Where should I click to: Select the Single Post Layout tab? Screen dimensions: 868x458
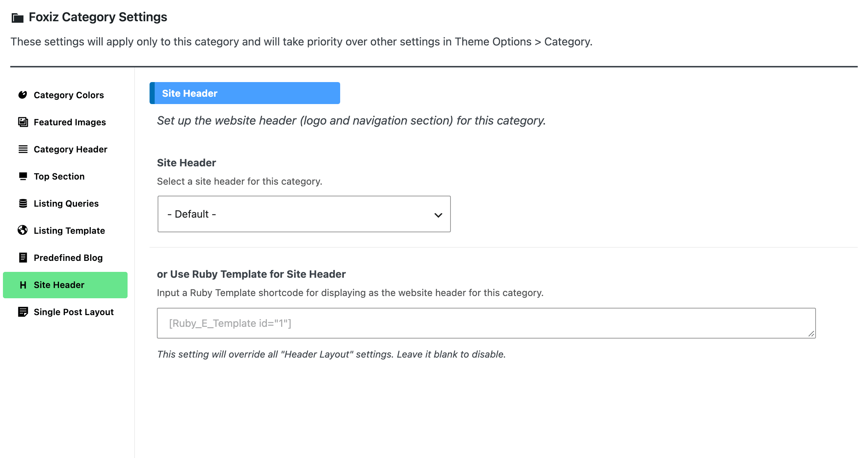[65, 312]
